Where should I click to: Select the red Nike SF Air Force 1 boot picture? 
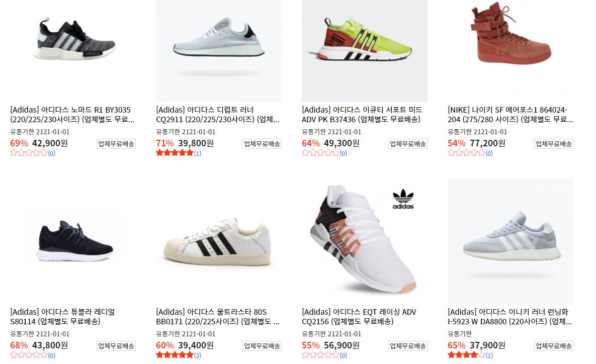click(510, 50)
